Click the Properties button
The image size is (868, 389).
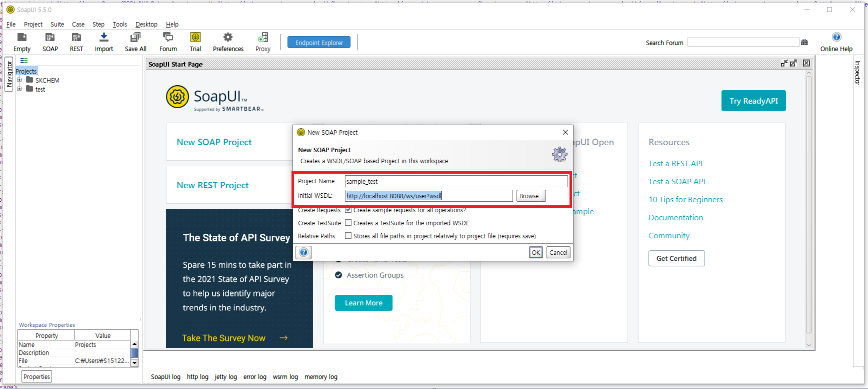point(37,376)
